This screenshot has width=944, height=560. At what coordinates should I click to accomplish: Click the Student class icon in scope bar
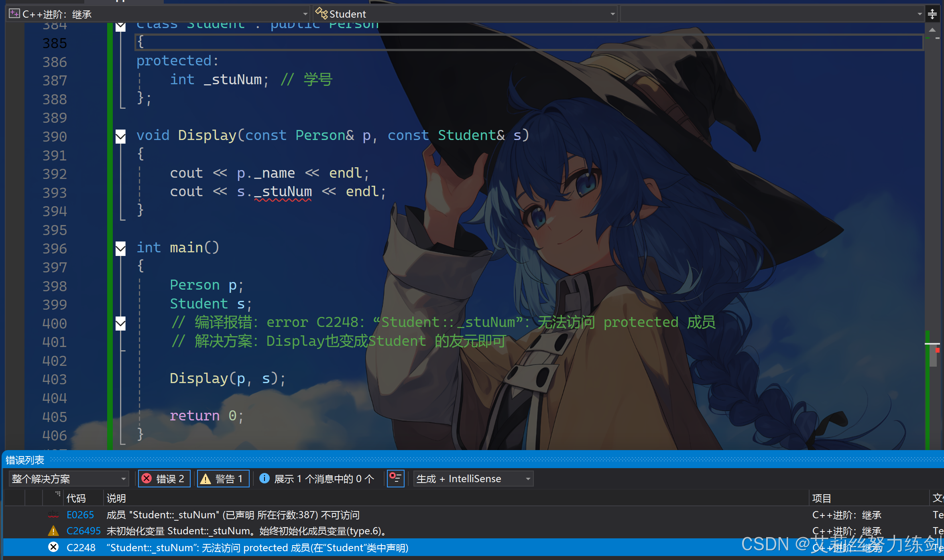click(x=321, y=14)
